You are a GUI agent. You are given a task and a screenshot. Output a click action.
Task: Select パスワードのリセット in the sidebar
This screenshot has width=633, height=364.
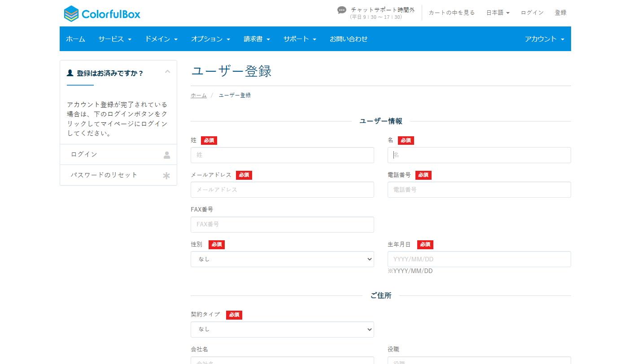118,175
